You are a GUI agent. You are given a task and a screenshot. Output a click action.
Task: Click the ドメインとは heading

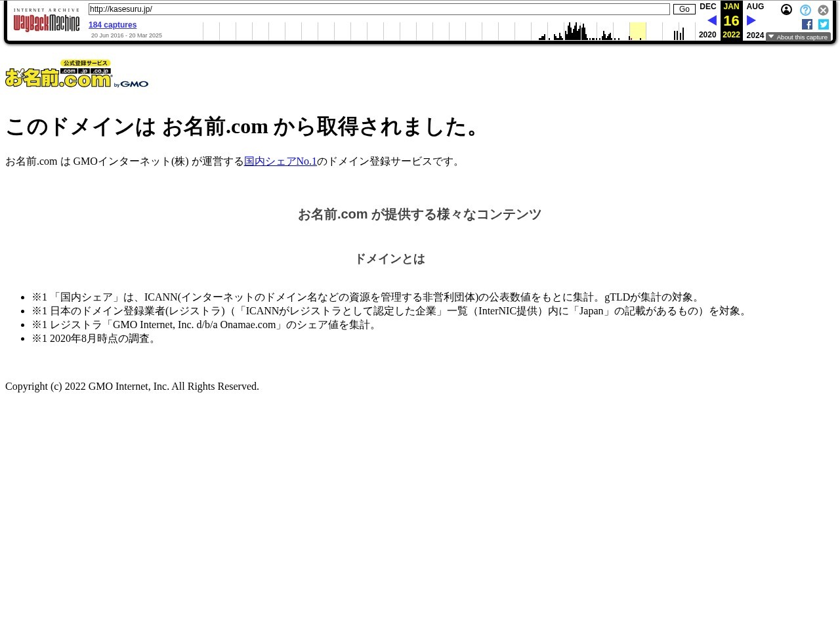(x=390, y=259)
